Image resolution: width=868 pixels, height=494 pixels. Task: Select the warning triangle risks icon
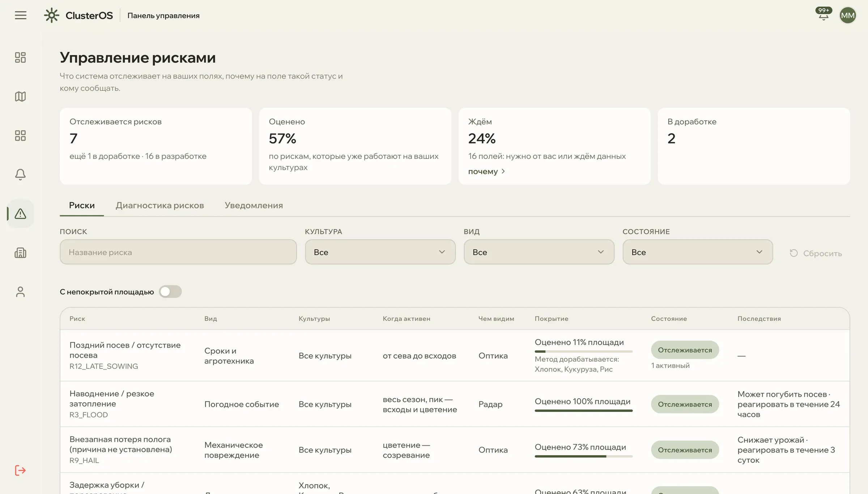pos(20,214)
